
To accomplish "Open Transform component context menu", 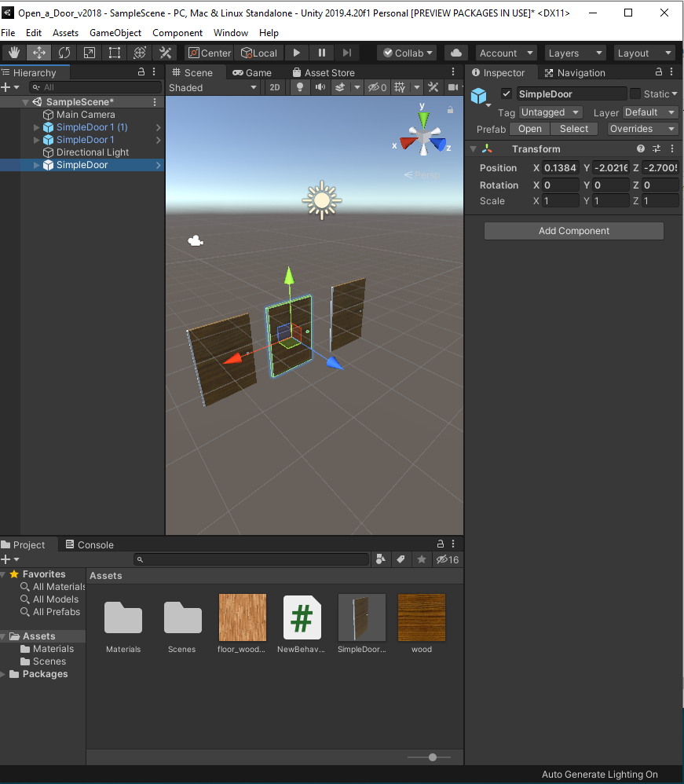I will tap(672, 148).
